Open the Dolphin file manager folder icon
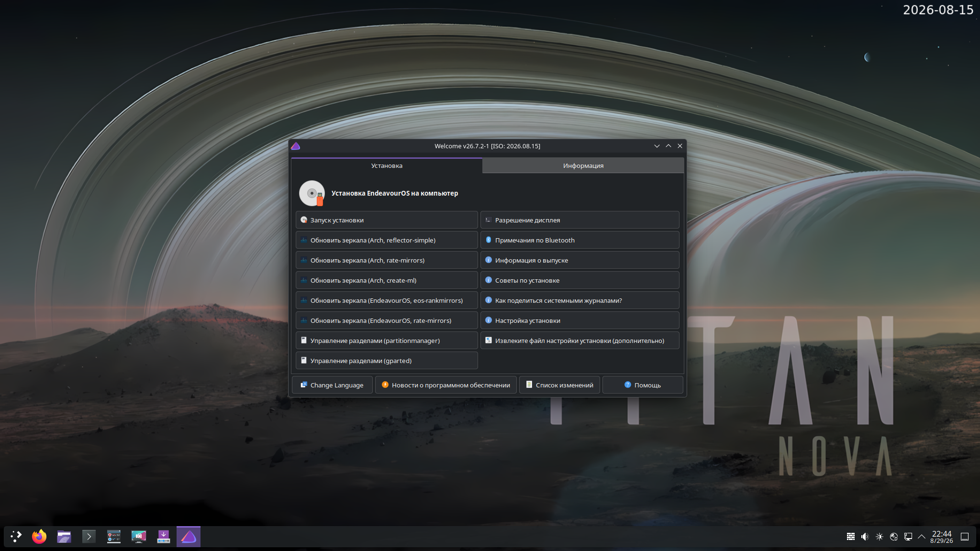The width and height of the screenshot is (980, 551). coord(64,537)
